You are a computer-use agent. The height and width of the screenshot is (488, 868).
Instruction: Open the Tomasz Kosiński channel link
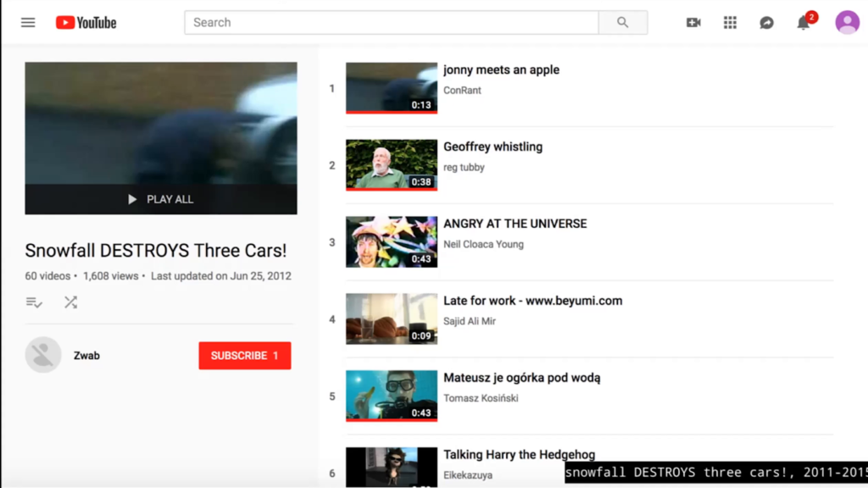(x=481, y=398)
